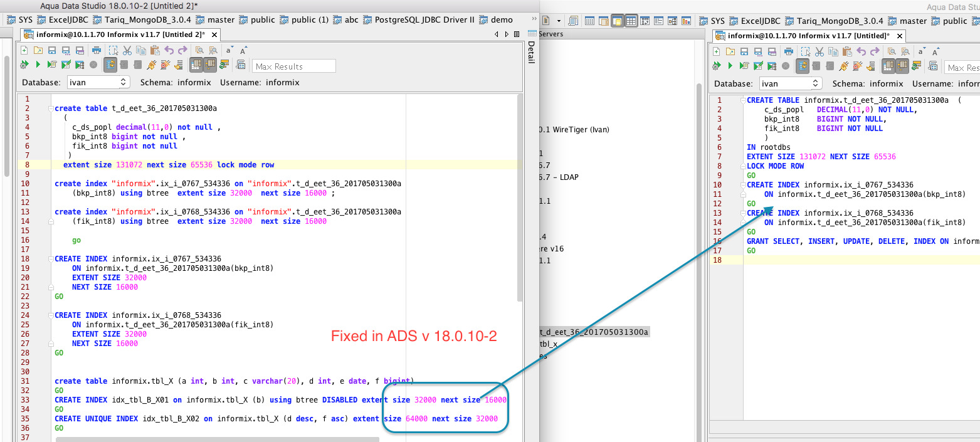980x442 pixels.
Task: Stop execution gray circle in Untitled 2 toolbar
Action: [93, 65]
